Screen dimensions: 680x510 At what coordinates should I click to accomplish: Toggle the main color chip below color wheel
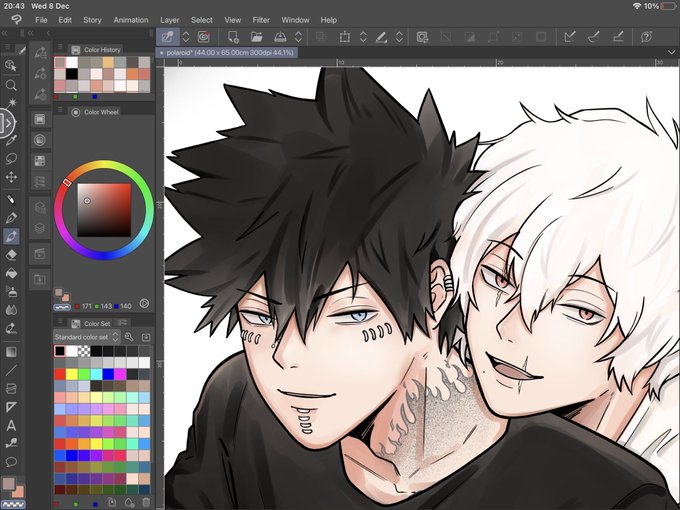59,292
